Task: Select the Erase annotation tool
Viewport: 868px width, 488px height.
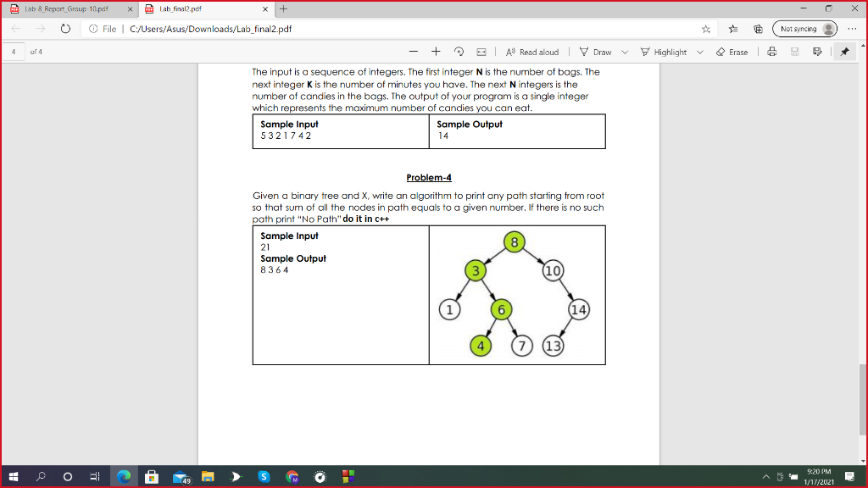Action: pos(729,51)
